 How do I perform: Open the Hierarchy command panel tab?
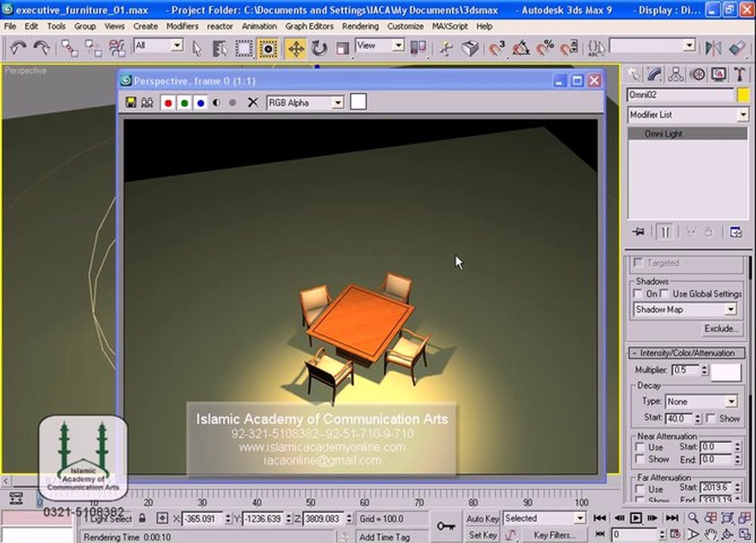point(675,74)
